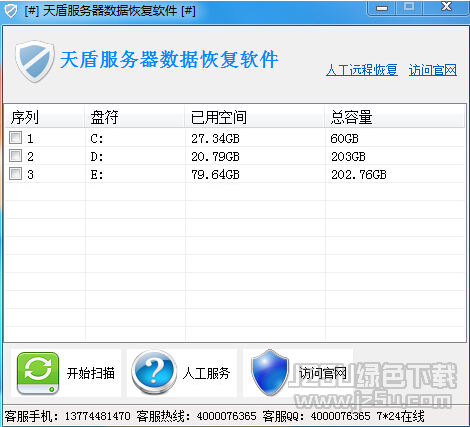Click the 7*24在线 status text
The image size is (470, 427).
coord(401,416)
